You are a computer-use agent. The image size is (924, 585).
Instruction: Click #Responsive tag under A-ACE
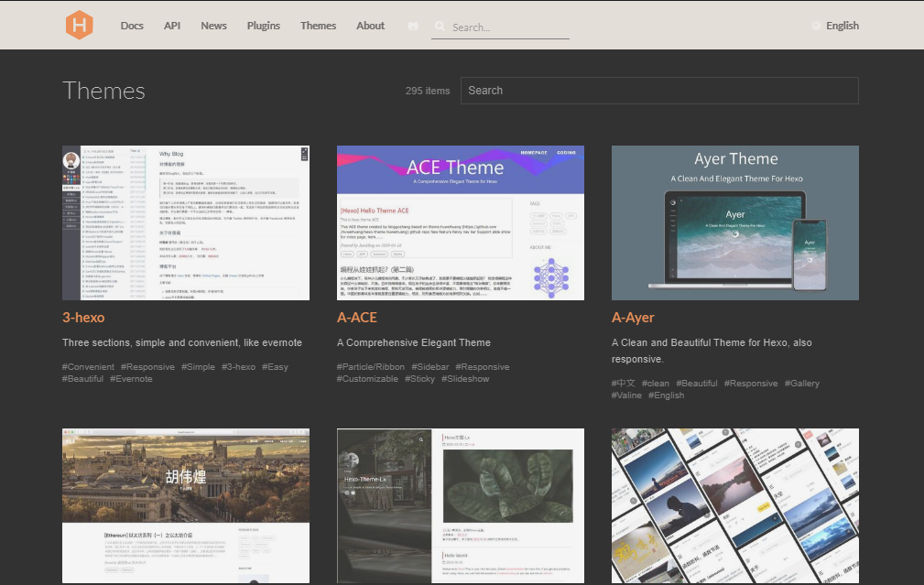tap(483, 366)
